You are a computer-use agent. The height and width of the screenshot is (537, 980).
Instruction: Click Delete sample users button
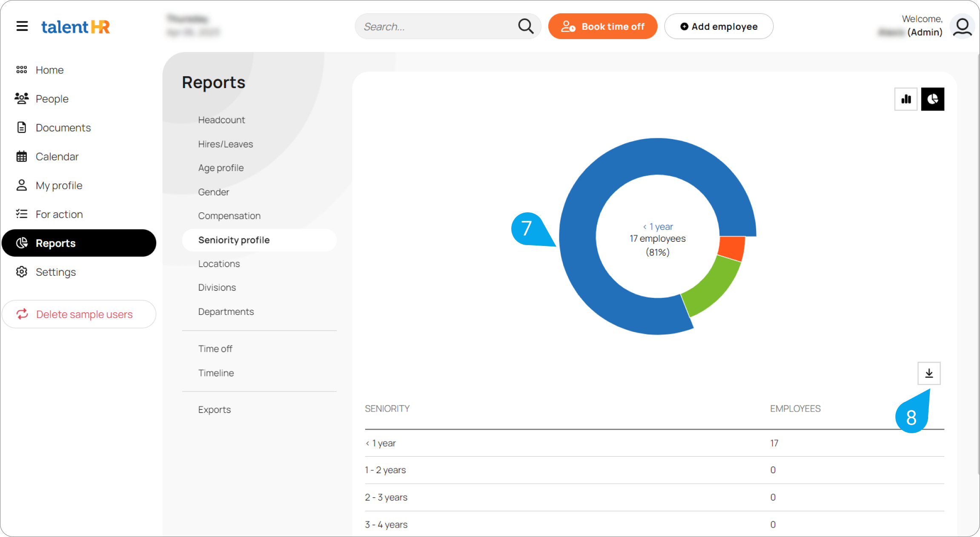[79, 314]
